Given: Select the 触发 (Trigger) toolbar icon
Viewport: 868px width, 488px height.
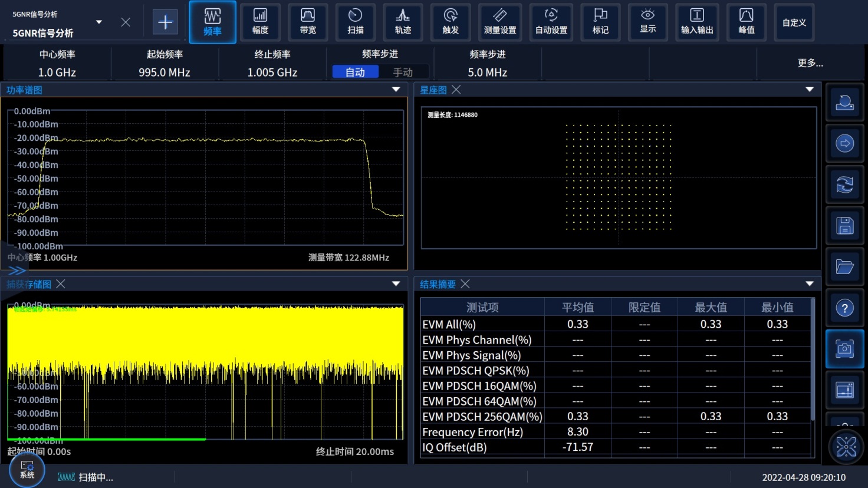Looking at the screenshot, I should click(x=451, y=22).
